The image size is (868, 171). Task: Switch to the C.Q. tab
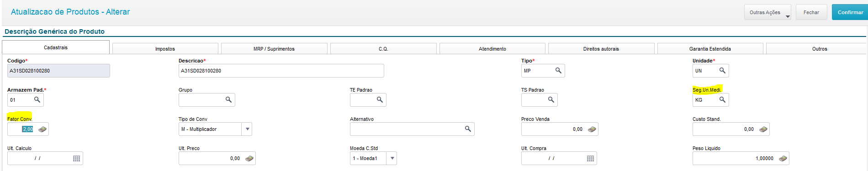[383, 49]
